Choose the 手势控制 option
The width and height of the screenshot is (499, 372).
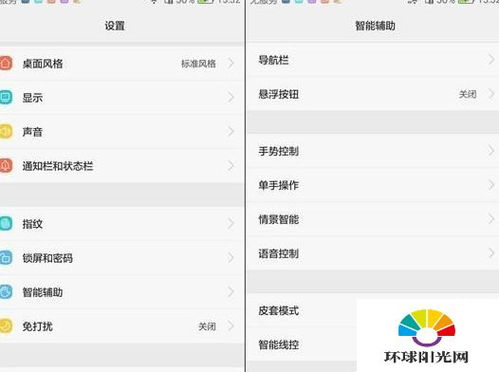(373, 151)
